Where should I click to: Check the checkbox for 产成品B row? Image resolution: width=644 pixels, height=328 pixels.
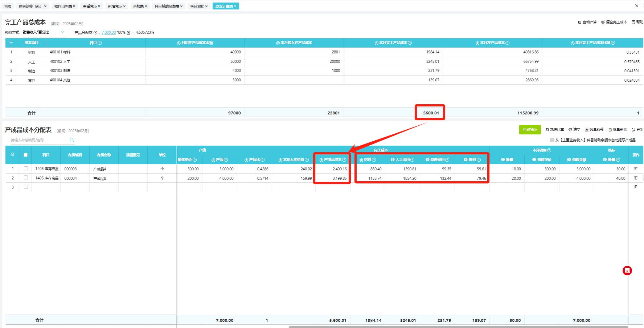click(x=26, y=178)
